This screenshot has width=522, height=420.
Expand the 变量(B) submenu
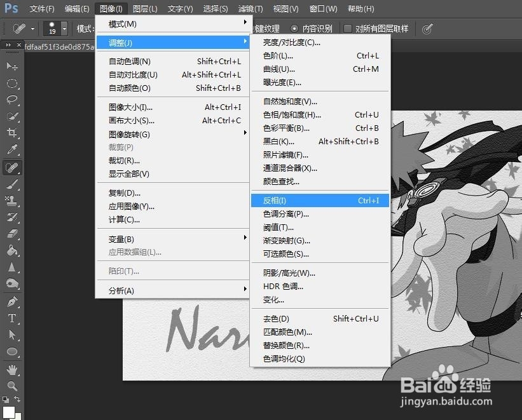point(173,239)
